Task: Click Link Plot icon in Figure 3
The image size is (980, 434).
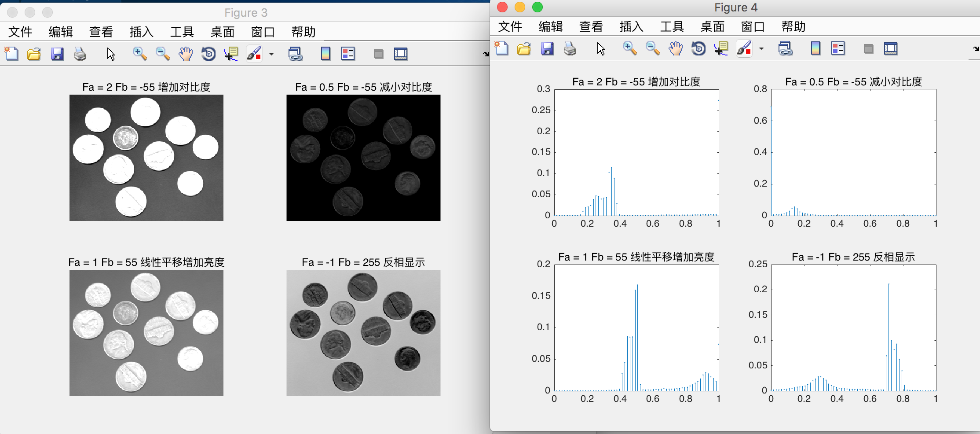Action: (x=295, y=54)
